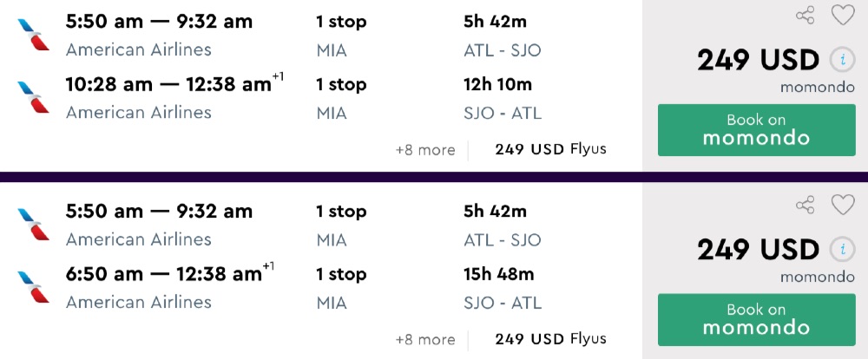Image resolution: width=868 pixels, height=359 pixels.
Task: Select the 10:28 am — 12:38 am return flight
Action: (x=169, y=85)
